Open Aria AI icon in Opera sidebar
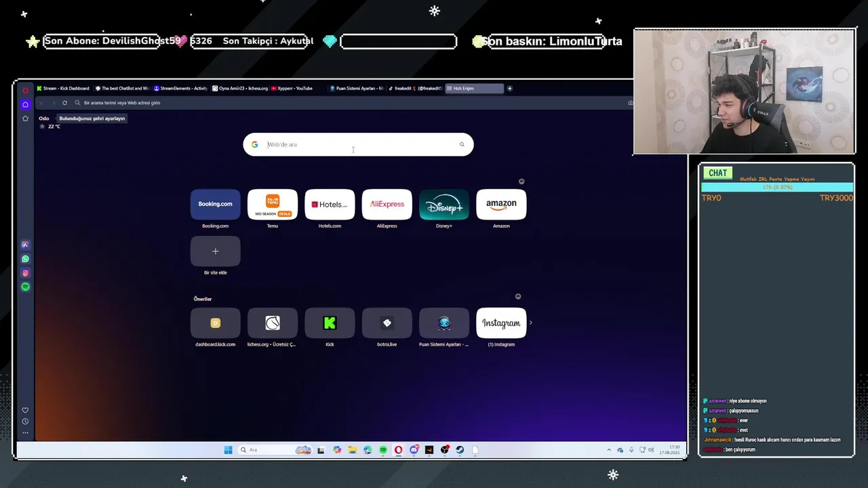The width and height of the screenshot is (868, 488). pos(25,245)
